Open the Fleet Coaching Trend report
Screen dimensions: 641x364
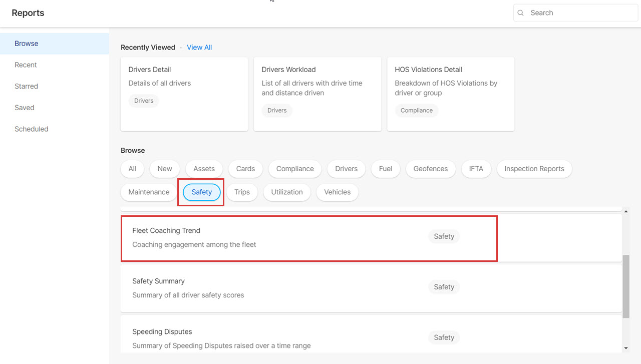point(371,238)
